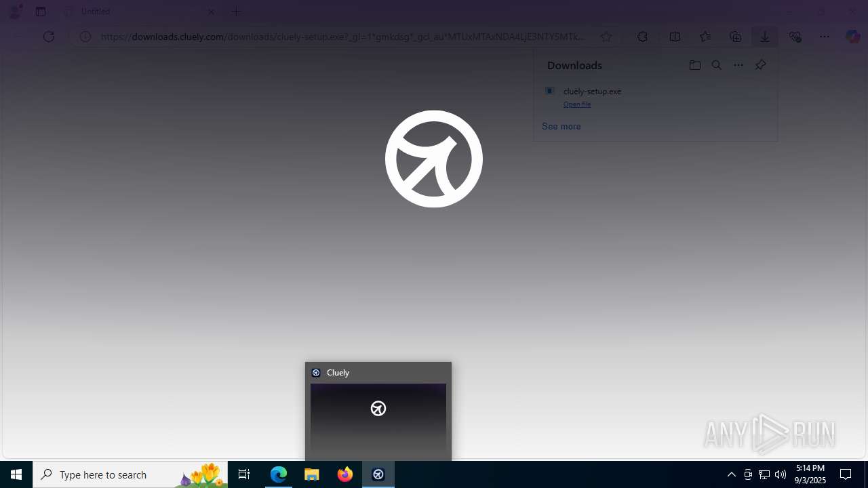Open Split screen icon
The image size is (868, 488).
675,37
